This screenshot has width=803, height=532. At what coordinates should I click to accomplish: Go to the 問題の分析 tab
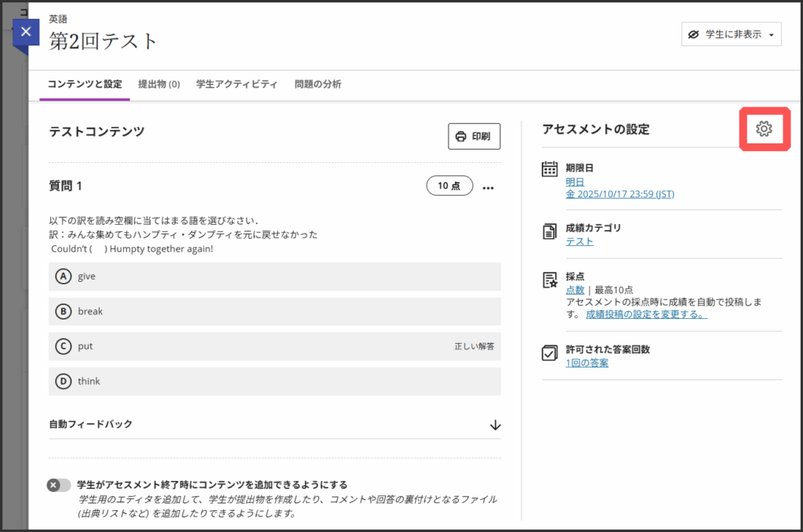[318, 84]
